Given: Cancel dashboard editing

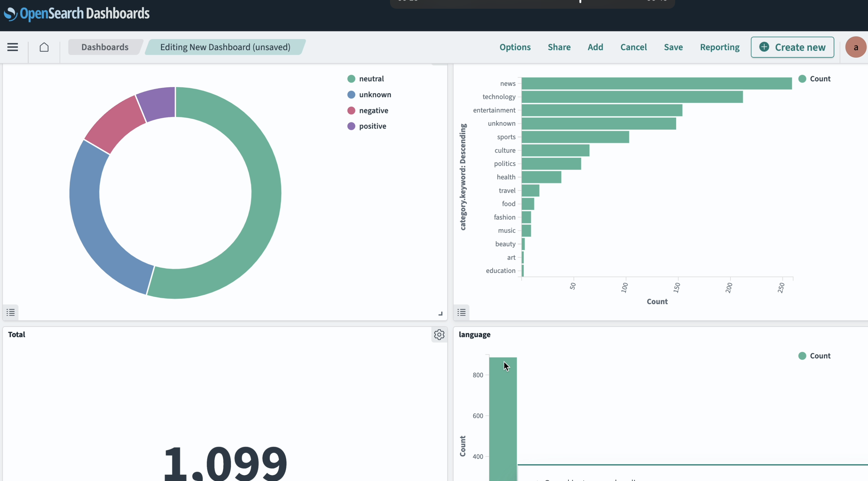Looking at the screenshot, I should [x=633, y=47].
